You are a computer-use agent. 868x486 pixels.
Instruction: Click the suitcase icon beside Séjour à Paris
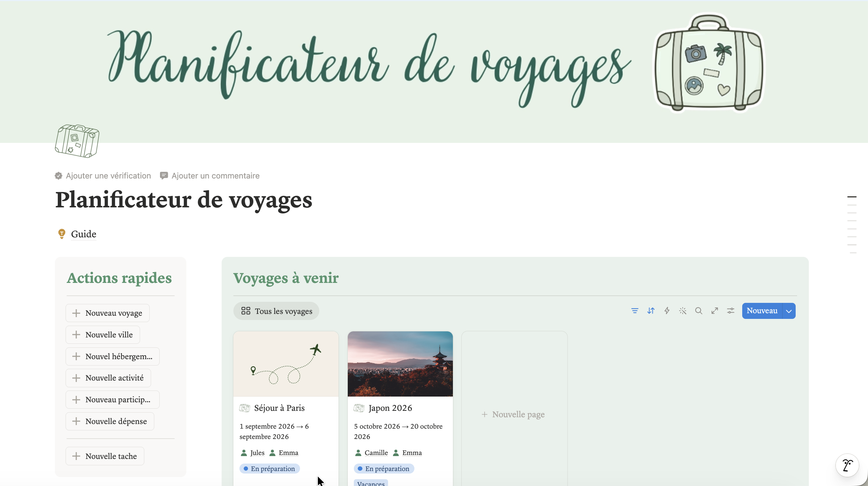pyautogui.click(x=245, y=408)
